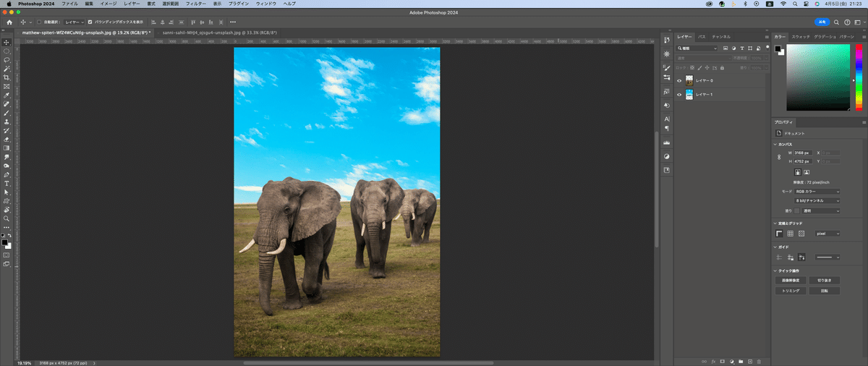Viewport: 868px width, 366px height.
Task: Click the 切り抜き button
Action: click(x=825, y=280)
